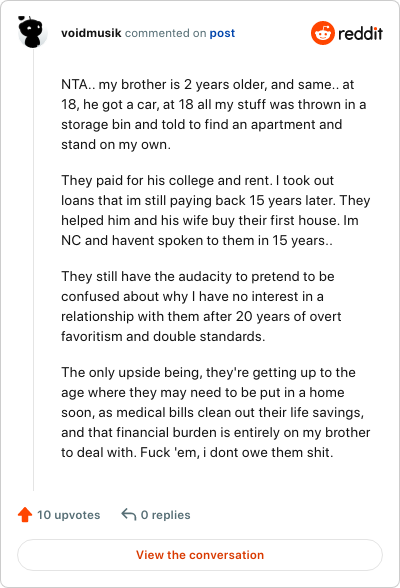Click the "commented on" label
The height and width of the screenshot is (588, 400).
[x=165, y=33]
